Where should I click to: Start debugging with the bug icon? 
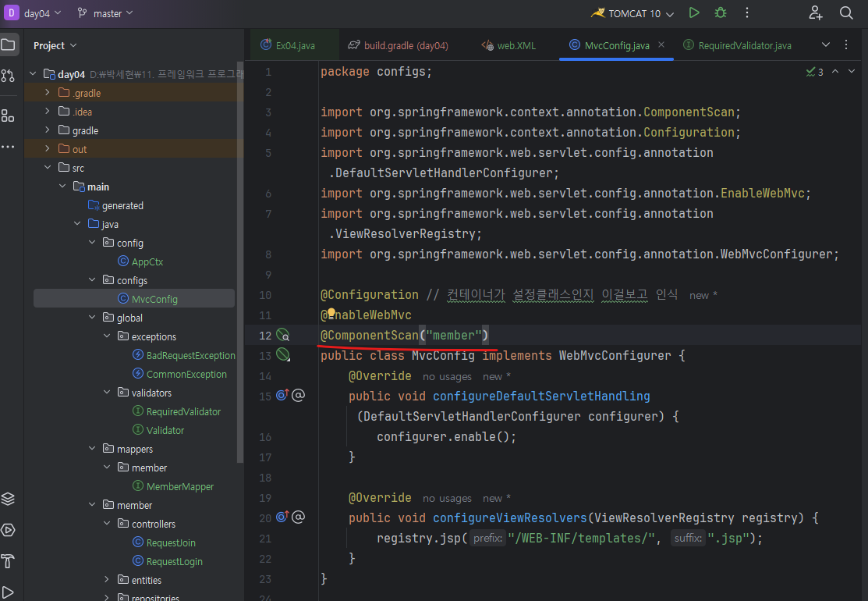(x=721, y=13)
